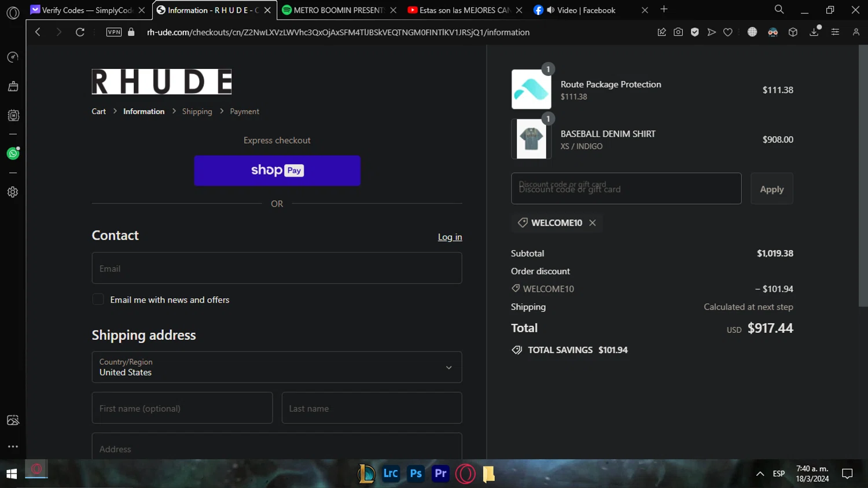Open GX Control speedometer in sidebar
Viewport: 868px width, 488px height.
[13, 57]
